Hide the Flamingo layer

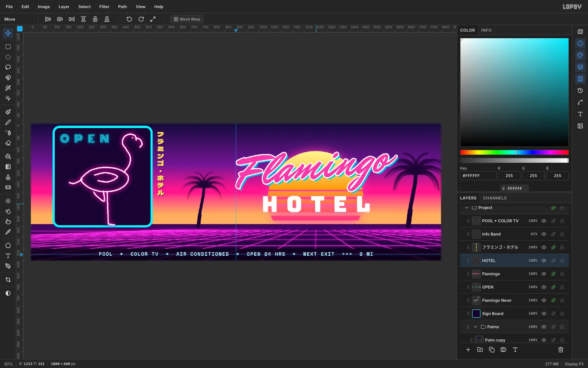pyautogui.click(x=544, y=274)
